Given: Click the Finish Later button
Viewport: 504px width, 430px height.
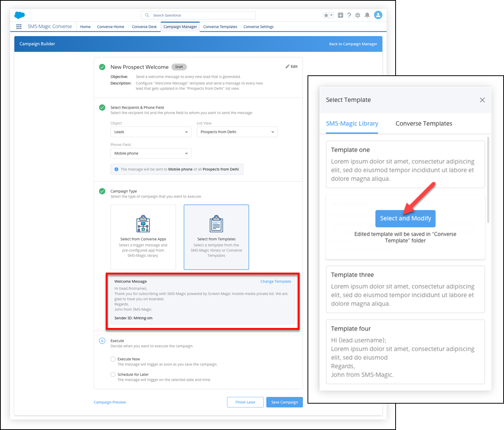Looking at the screenshot, I should point(245,402).
